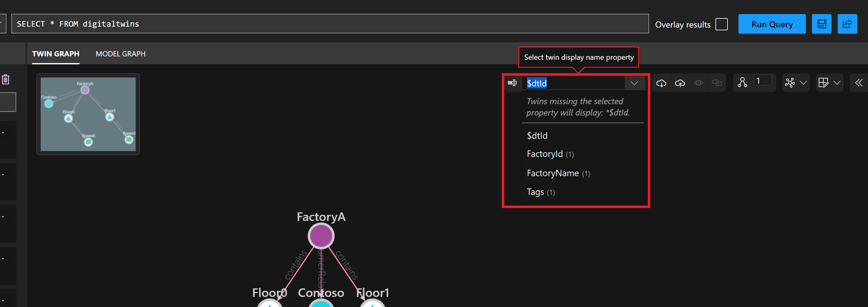The height and width of the screenshot is (307, 868).
Task: Click the expansion mode network icon
Action: click(790, 83)
